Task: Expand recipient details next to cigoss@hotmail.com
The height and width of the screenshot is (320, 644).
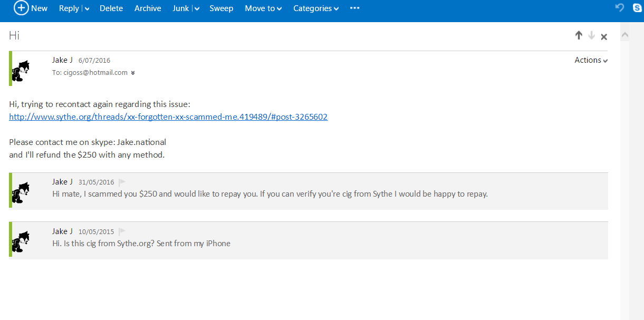Action: point(133,73)
